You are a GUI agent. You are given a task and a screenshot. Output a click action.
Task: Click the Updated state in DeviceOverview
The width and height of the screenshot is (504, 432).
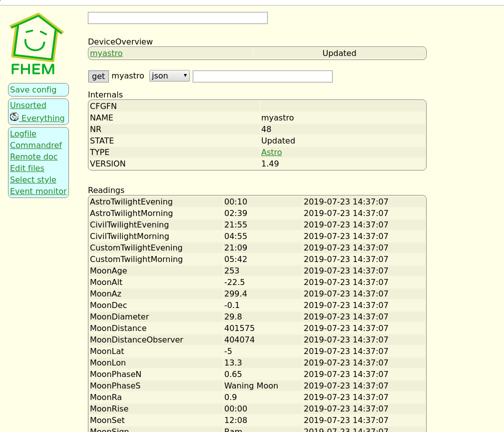point(339,53)
